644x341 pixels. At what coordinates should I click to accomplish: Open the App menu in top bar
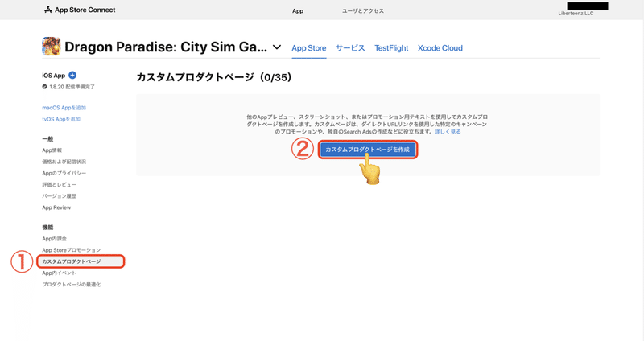coord(298,11)
